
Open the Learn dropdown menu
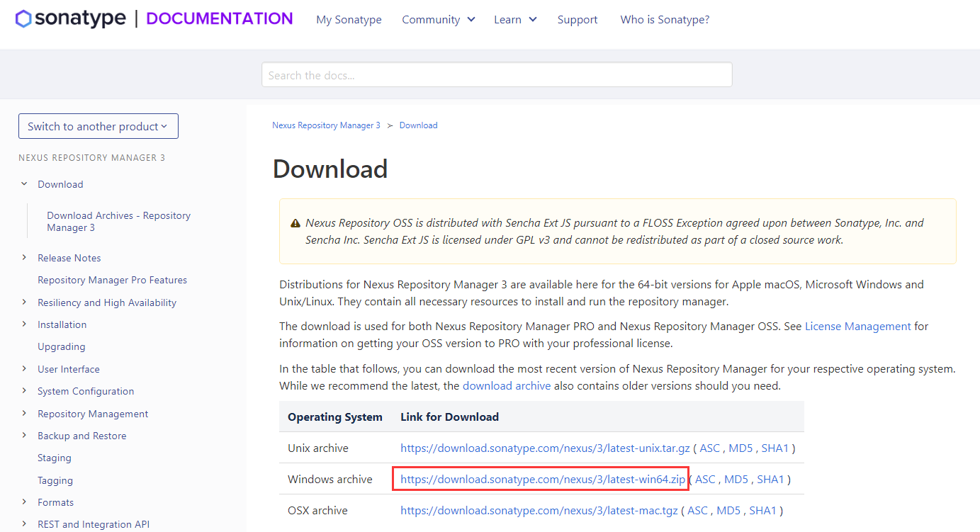[515, 20]
